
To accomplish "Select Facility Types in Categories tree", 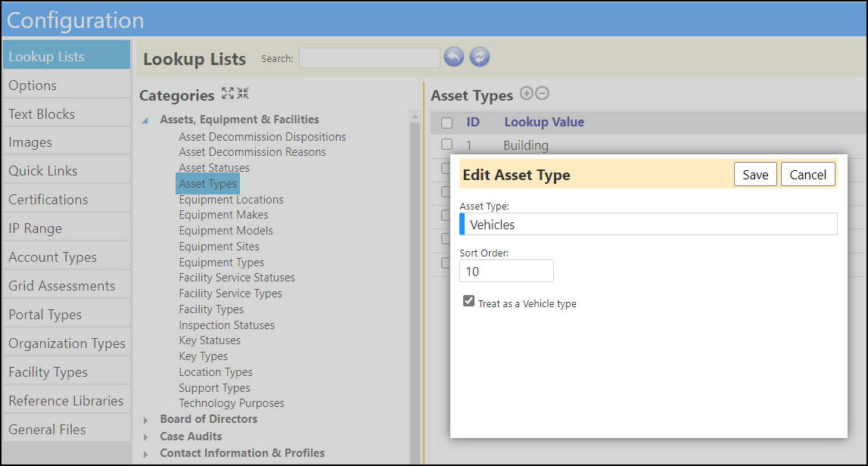I will (211, 309).
